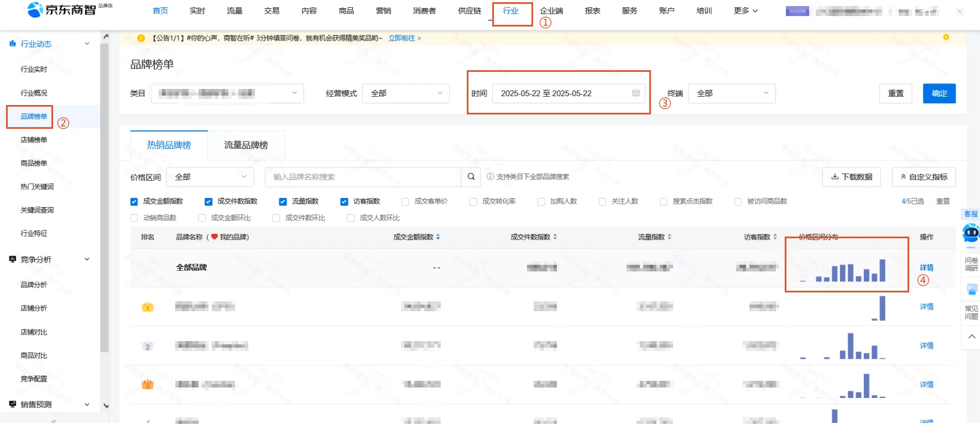Open the 流量 top menu
The image size is (980, 440).
click(234, 11)
